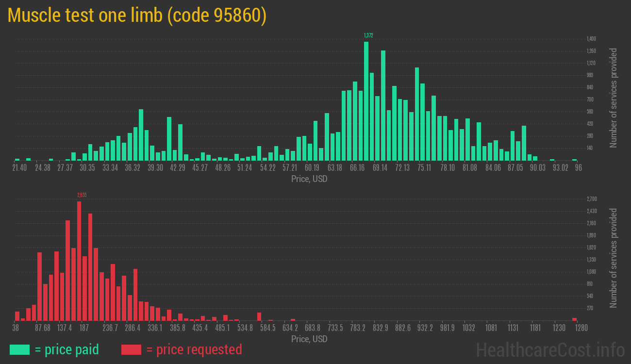Click the 1,400 y-axis label
631x364 pixels.
591,39
